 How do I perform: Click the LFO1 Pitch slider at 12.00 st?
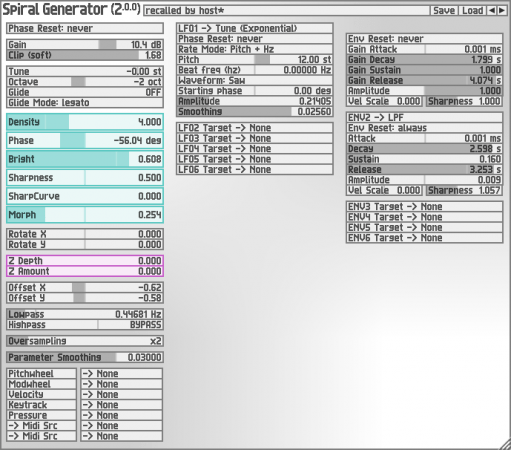pos(255,59)
